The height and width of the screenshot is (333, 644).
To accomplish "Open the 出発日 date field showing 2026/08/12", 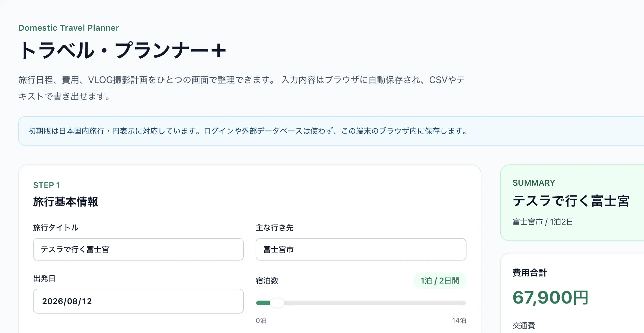I will pos(138,301).
